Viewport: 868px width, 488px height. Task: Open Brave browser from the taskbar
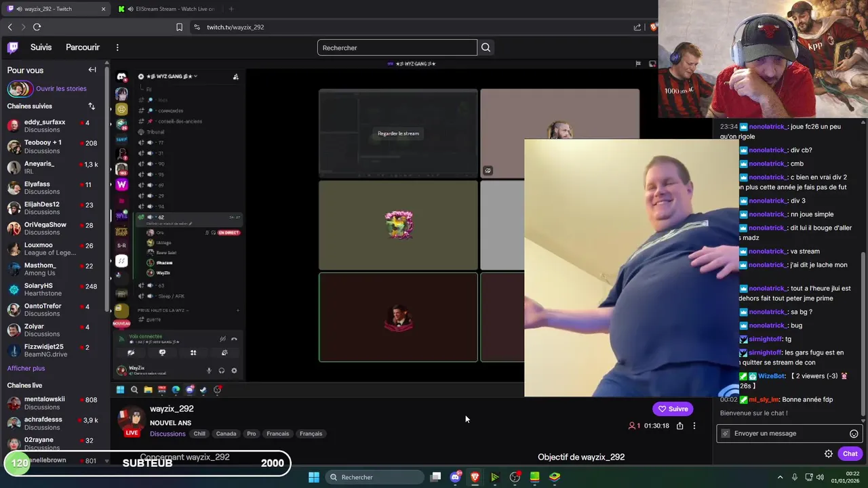pos(475,477)
